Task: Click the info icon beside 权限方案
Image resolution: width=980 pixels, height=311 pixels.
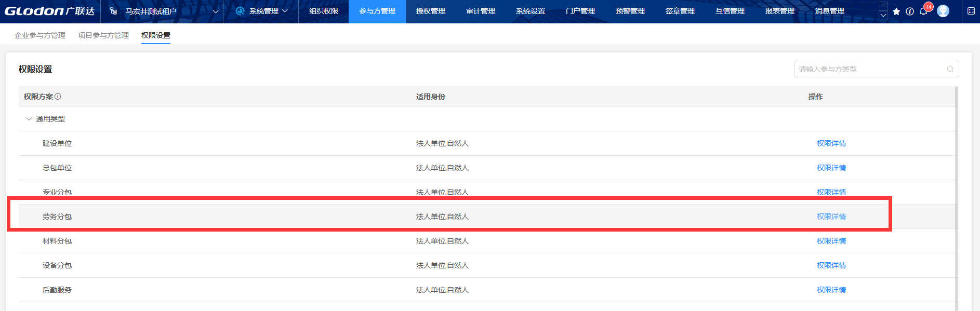Action: (x=58, y=97)
